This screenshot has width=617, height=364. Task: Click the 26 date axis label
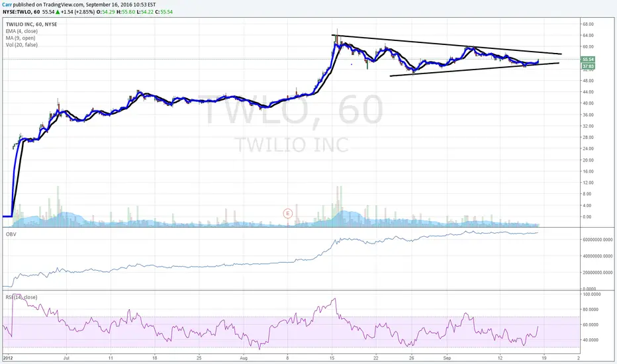point(411,358)
